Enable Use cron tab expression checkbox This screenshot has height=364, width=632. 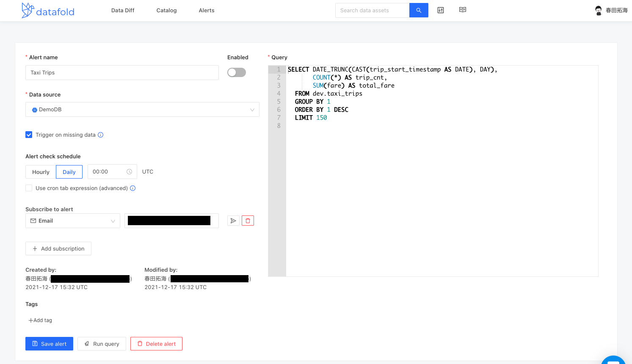(x=29, y=188)
